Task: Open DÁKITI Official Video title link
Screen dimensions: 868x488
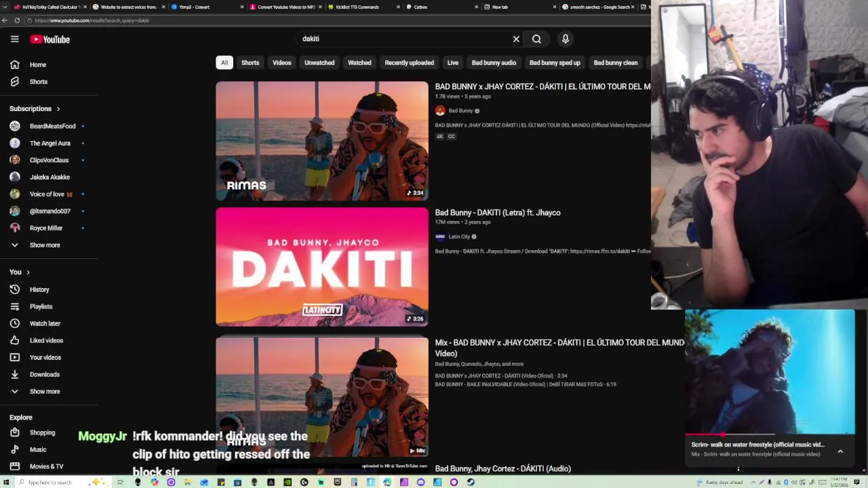Action: pyautogui.click(x=542, y=87)
